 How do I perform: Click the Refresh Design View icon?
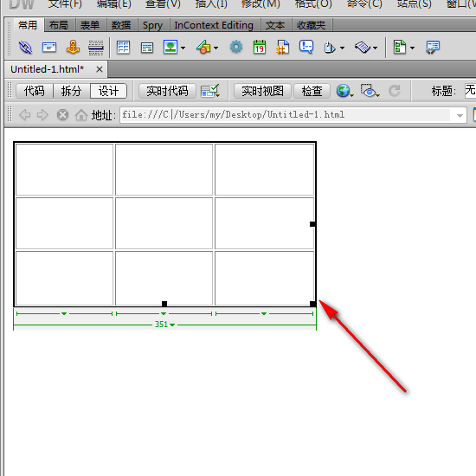coord(395,91)
